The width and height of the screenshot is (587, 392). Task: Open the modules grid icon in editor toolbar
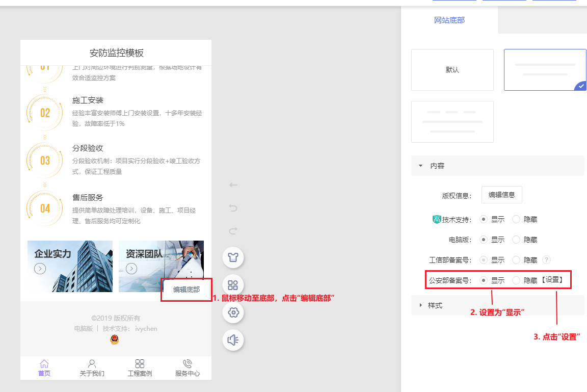(233, 285)
